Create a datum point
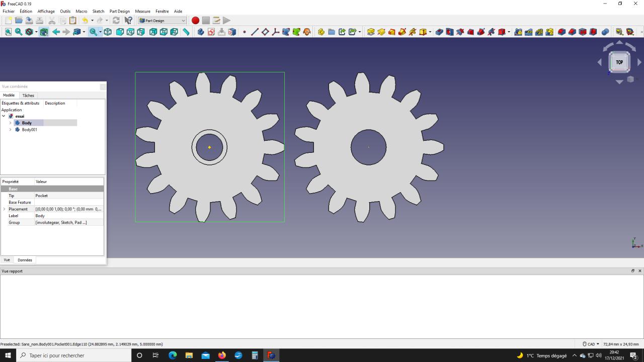This screenshot has height=362, width=644. 245,32
